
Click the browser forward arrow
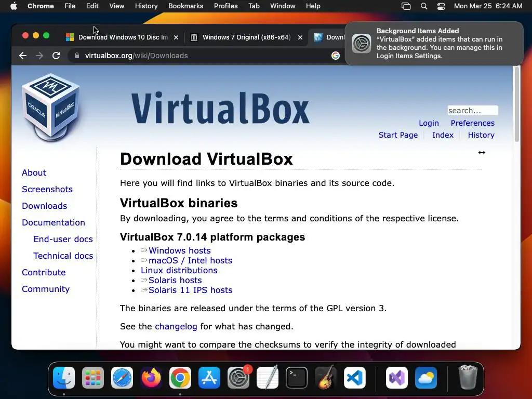pos(39,56)
